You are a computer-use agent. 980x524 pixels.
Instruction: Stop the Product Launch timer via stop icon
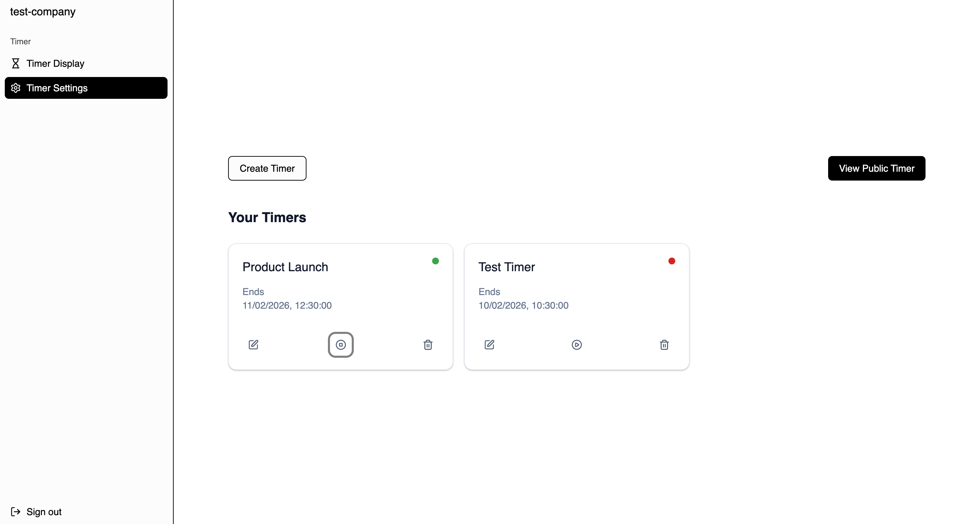[x=341, y=345]
